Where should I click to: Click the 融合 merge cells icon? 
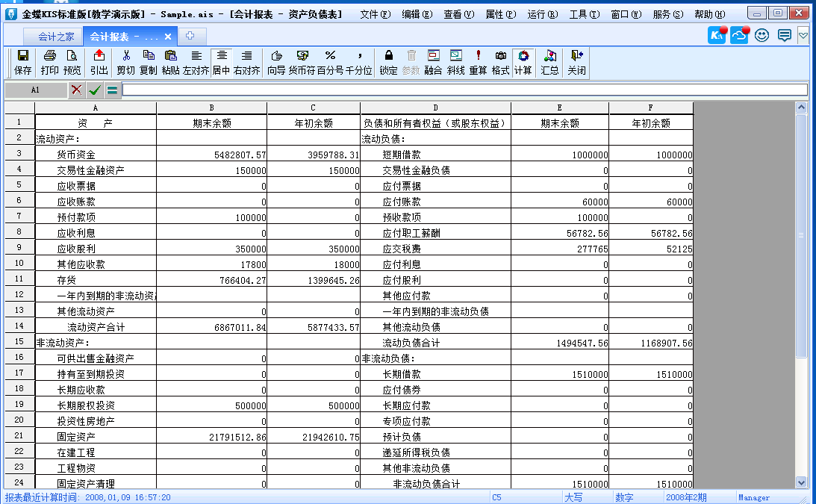(x=433, y=62)
